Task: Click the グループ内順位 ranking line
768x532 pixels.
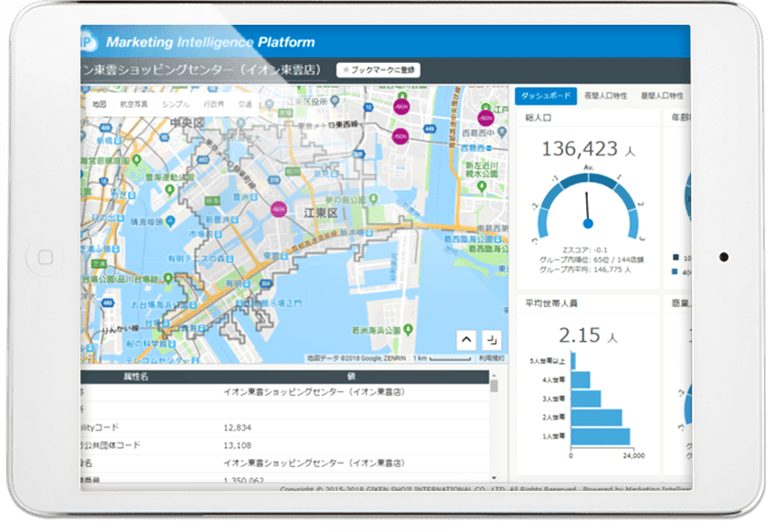Action: (592, 260)
